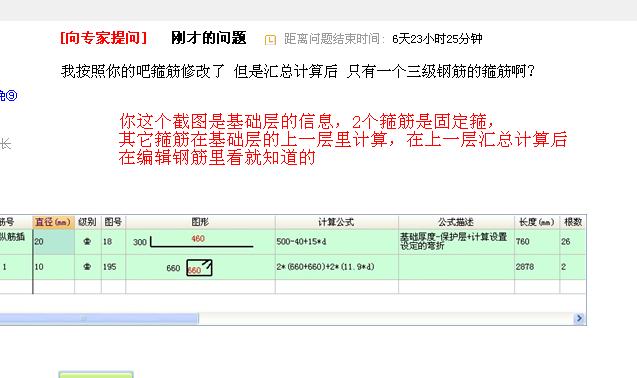Click the 刚才的问题 title
637x378 pixels.
click(x=209, y=38)
